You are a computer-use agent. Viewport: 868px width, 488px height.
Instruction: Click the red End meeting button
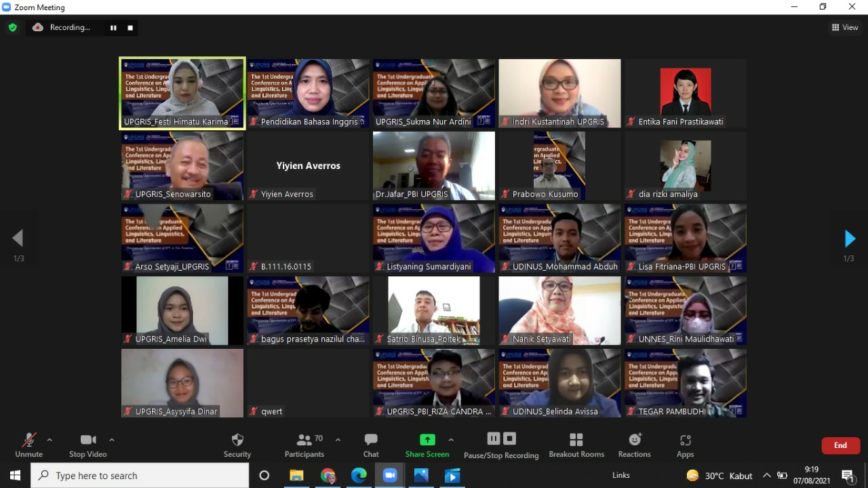(840, 445)
